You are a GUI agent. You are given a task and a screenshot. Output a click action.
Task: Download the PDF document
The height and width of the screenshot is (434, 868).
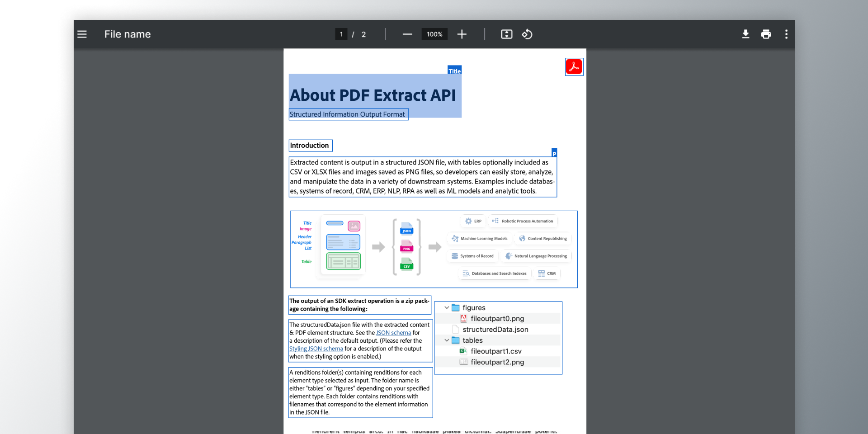tap(745, 34)
